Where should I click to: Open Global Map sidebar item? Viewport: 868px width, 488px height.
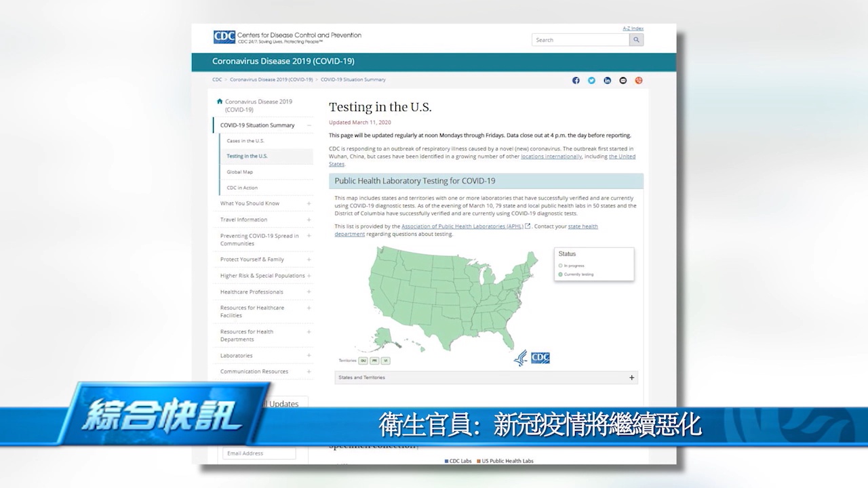pos(240,172)
